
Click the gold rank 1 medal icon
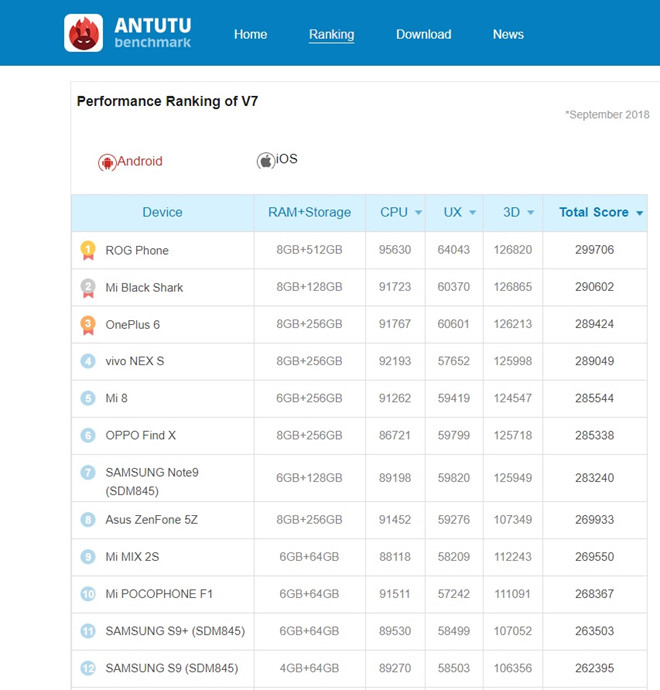click(88, 250)
